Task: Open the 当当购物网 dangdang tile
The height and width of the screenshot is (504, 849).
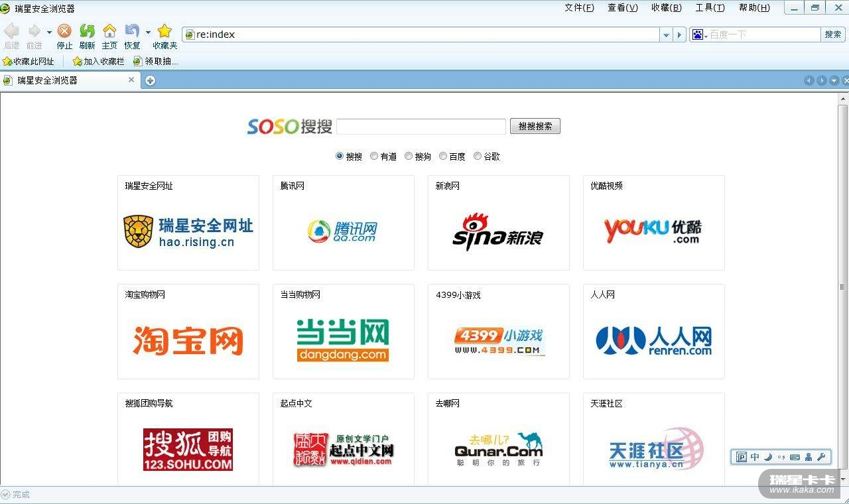Action: click(x=344, y=332)
